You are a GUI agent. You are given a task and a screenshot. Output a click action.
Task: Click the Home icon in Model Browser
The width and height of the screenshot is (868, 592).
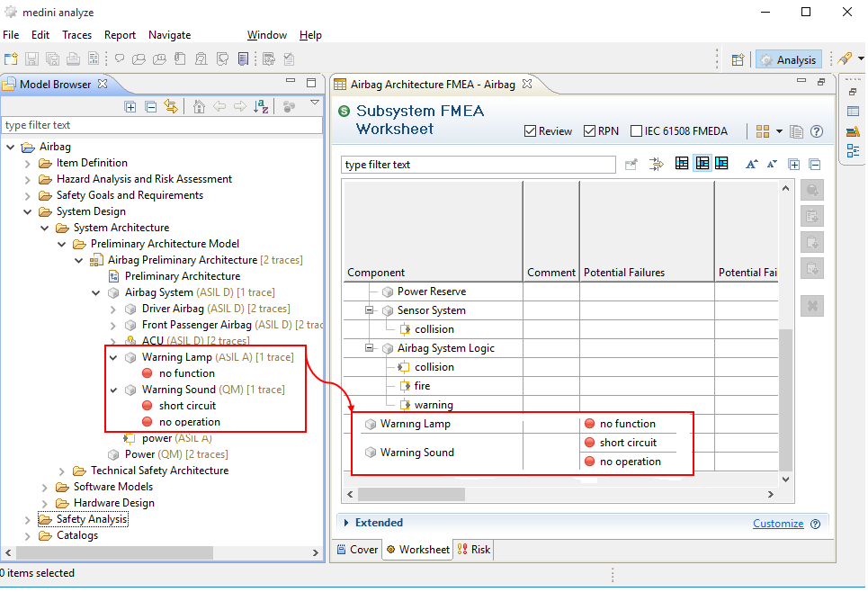[x=199, y=106]
